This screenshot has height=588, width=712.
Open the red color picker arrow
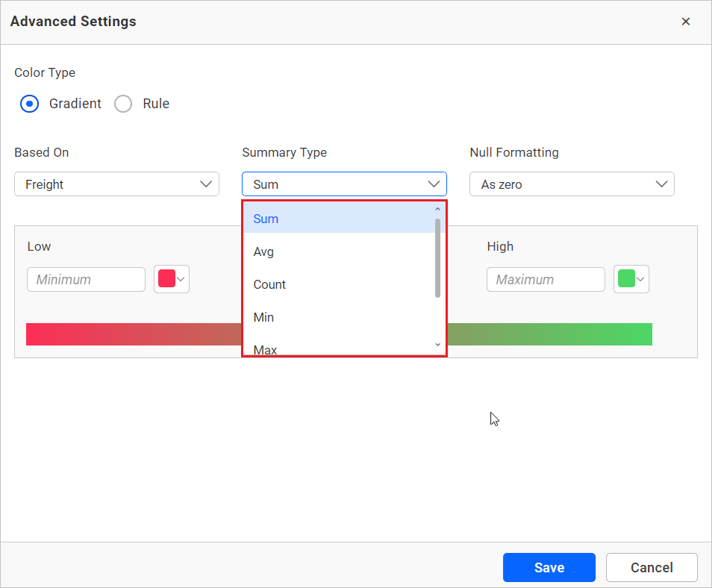(x=180, y=279)
